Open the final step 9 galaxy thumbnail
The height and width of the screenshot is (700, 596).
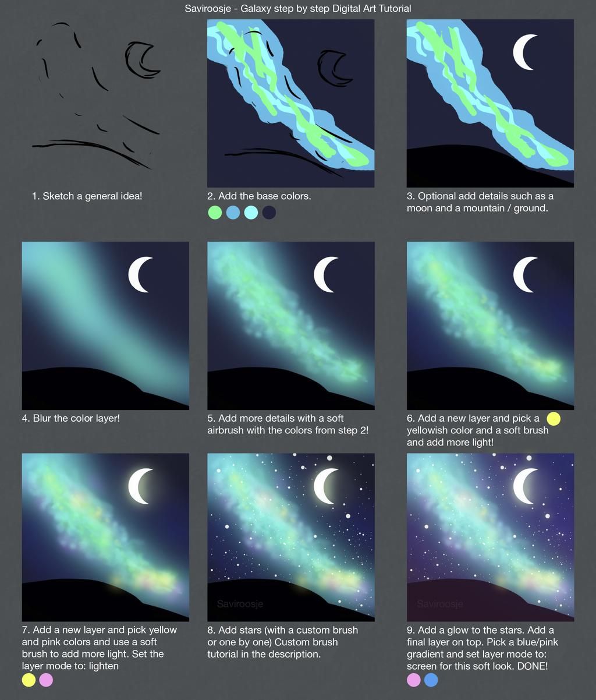490,537
